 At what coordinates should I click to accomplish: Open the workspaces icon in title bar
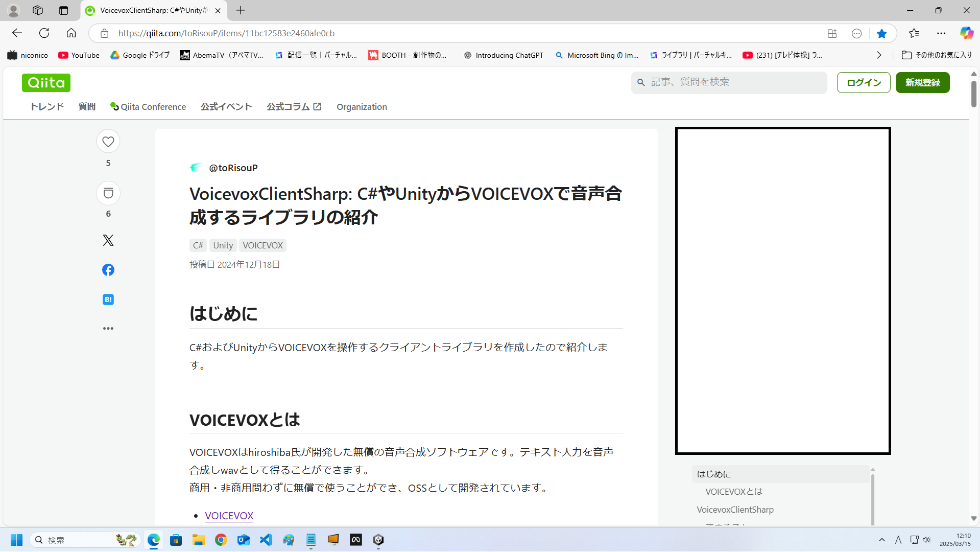click(x=38, y=10)
